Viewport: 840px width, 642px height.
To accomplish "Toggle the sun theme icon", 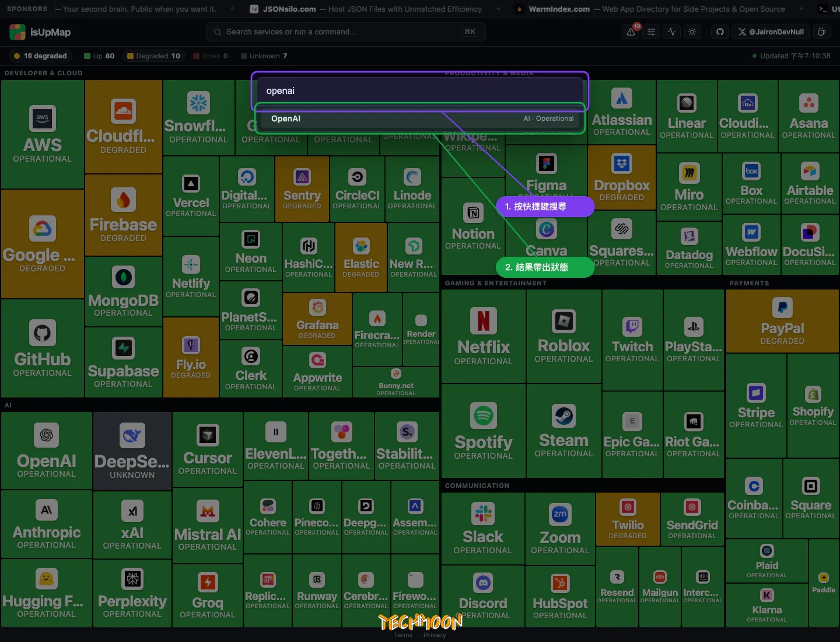I will 692,32.
